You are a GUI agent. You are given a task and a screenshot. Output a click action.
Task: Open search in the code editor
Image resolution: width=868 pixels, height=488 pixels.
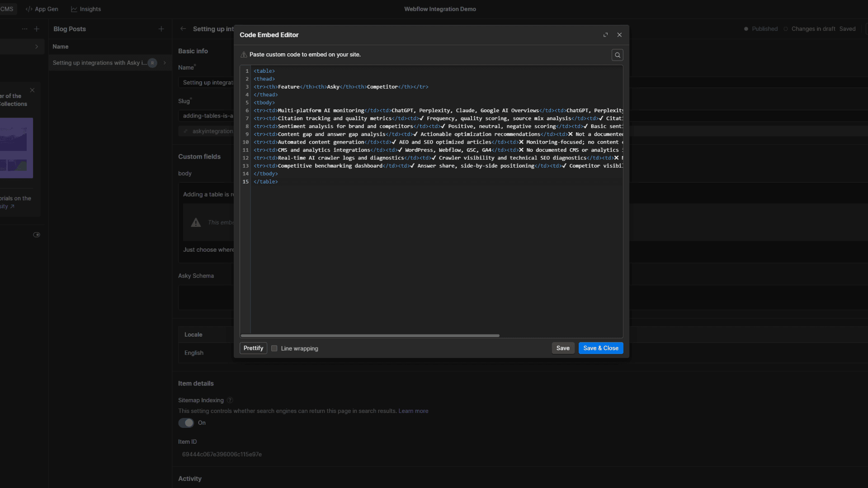(617, 55)
